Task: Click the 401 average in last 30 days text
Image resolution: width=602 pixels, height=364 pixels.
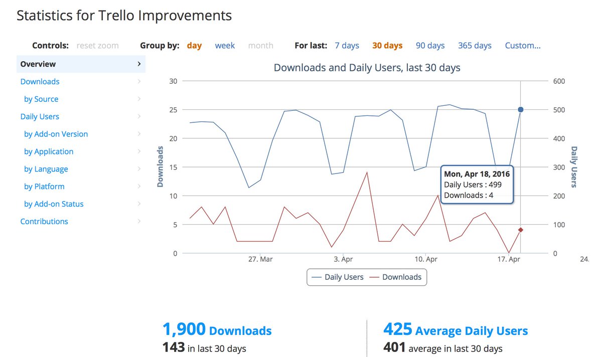Action: point(443,347)
